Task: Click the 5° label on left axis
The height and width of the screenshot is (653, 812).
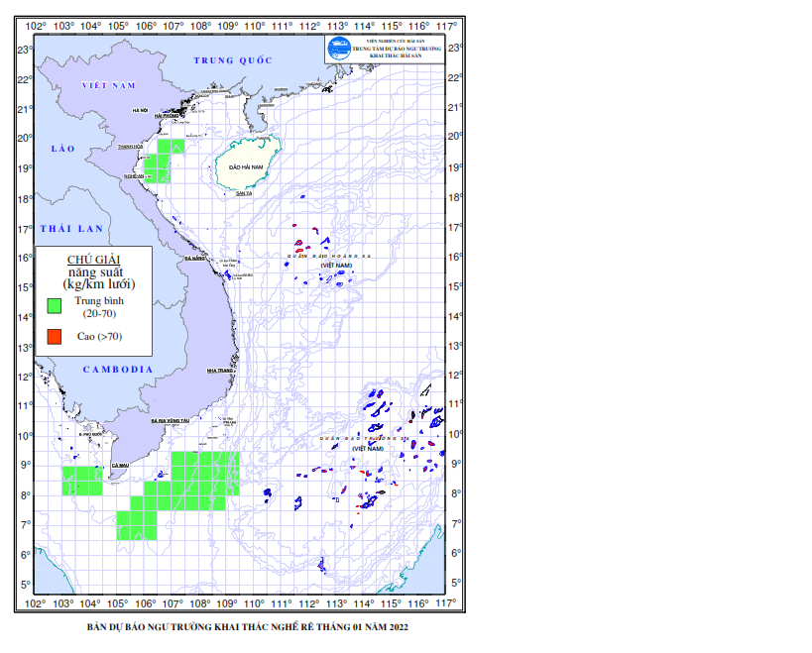Action: coord(26,585)
